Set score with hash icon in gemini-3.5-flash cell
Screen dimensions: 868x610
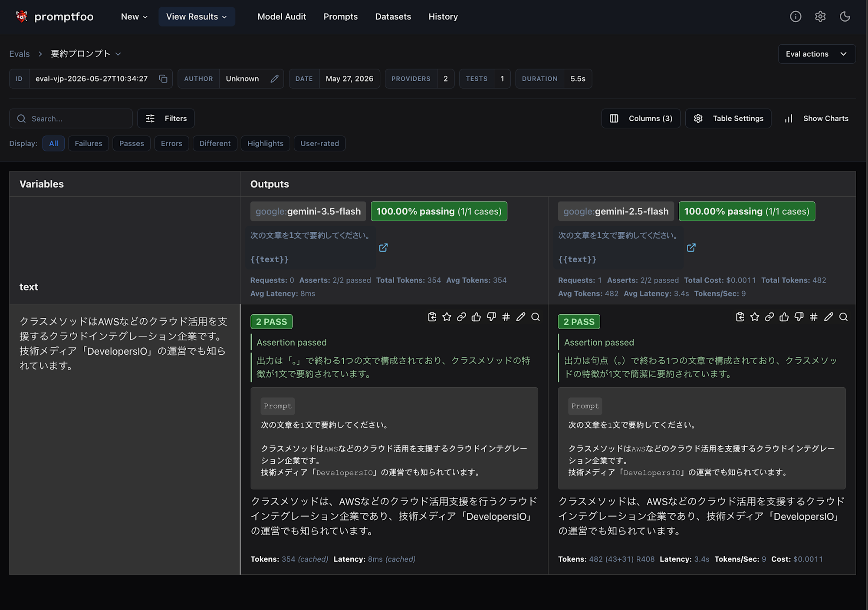506,317
